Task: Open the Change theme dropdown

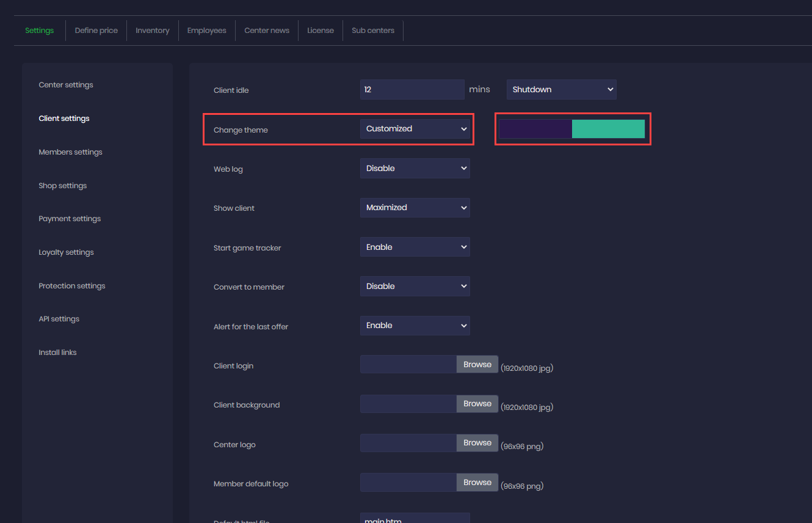Action: pos(415,129)
